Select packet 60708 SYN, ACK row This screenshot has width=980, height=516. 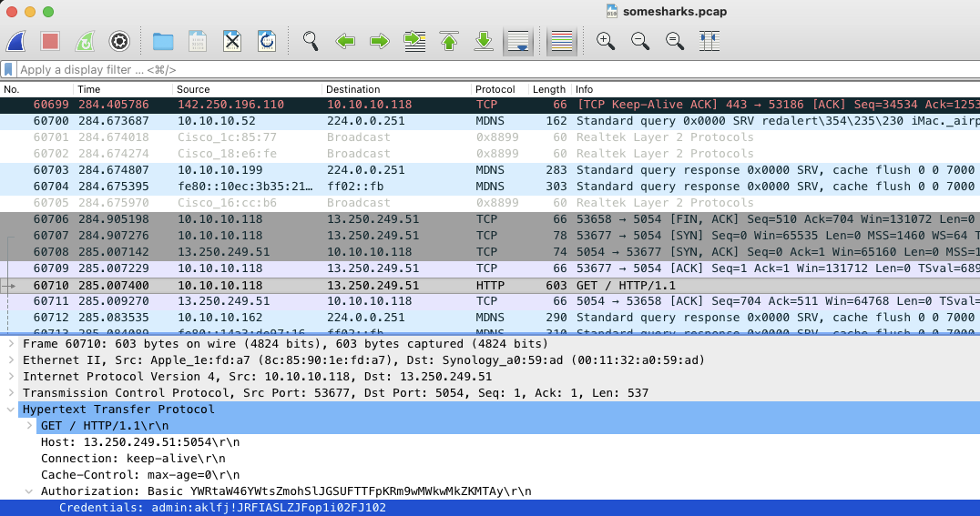click(x=490, y=252)
